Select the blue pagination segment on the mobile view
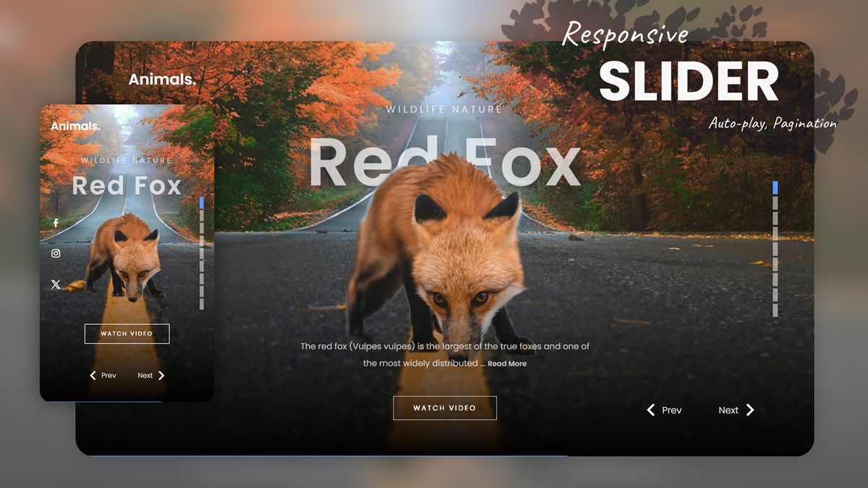Screen dimensions: 868x488 200,203
